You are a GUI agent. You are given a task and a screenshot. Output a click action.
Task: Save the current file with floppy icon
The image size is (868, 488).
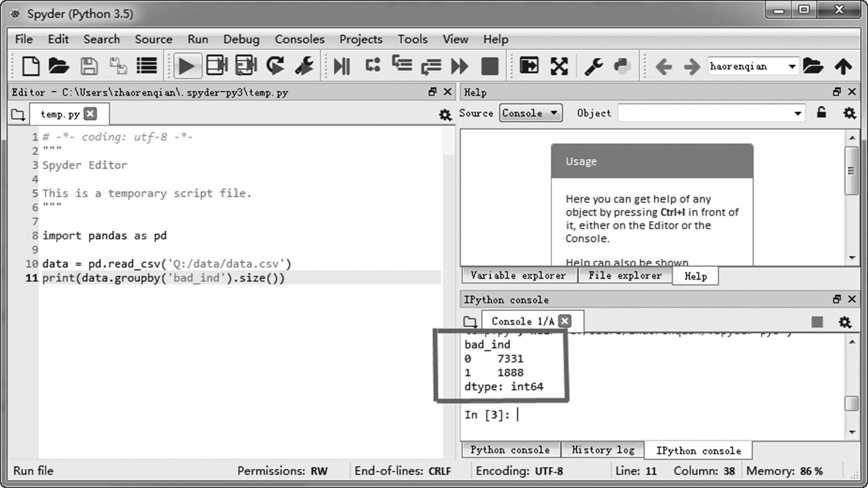(x=89, y=66)
